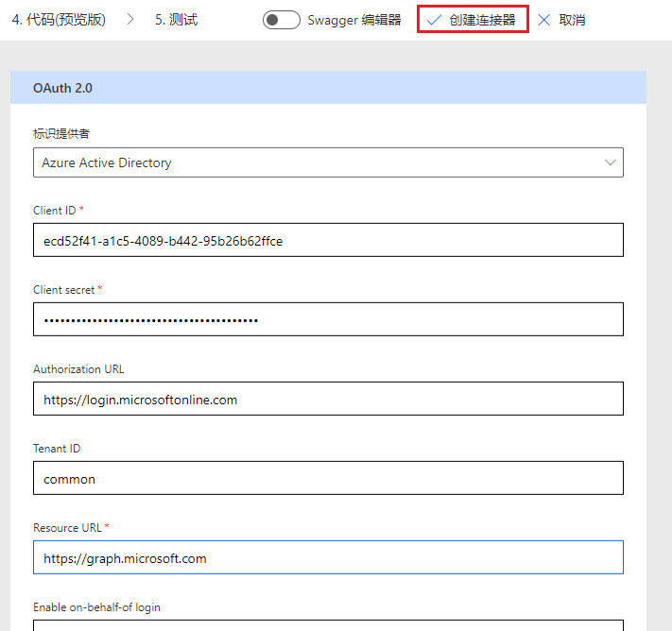Click the checkmark icon of 创建连接器
Screen dimensions: 672x631
coord(434,20)
